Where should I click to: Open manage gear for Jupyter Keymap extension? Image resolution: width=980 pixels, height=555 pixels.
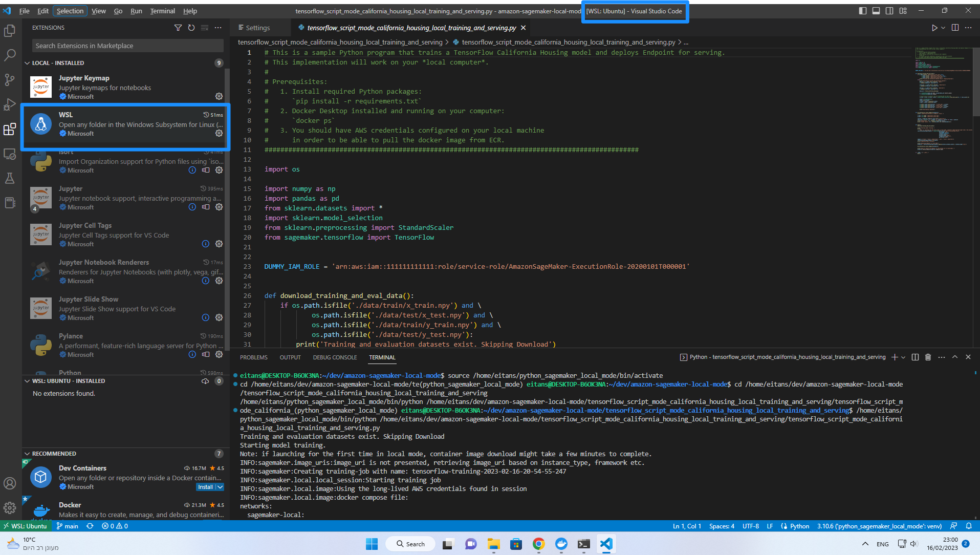point(219,96)
